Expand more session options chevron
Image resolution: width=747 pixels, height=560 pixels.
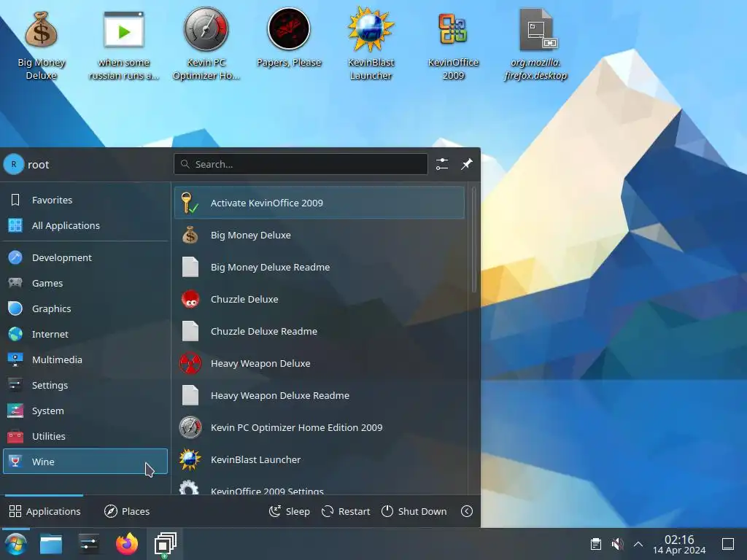467,511
